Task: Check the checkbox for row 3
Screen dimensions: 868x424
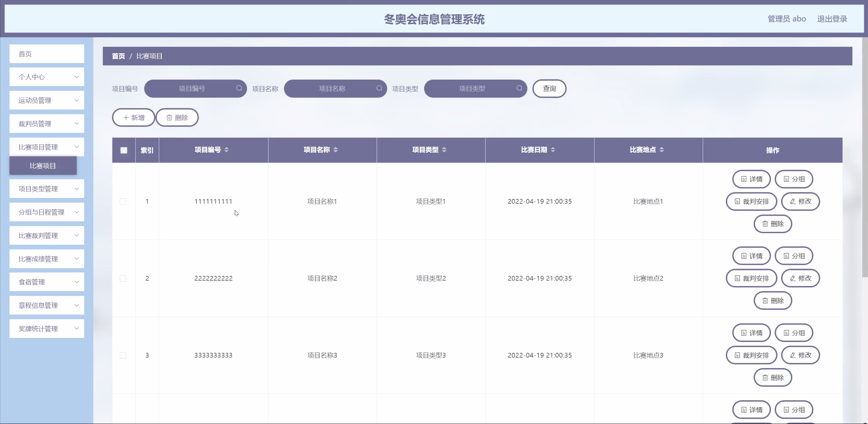Action: (123, 355)
